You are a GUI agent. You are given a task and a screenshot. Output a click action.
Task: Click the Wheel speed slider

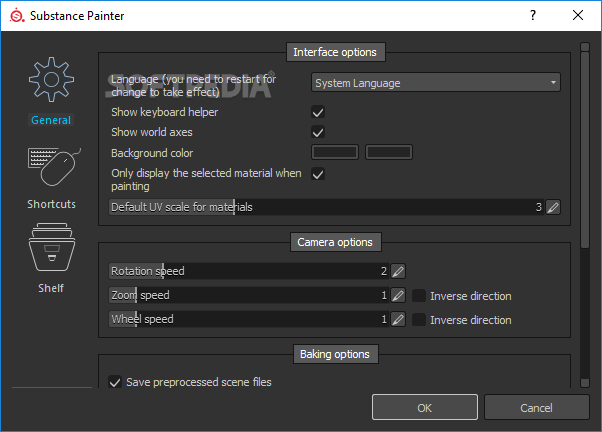pyautogui.click(x=249, y=319)
